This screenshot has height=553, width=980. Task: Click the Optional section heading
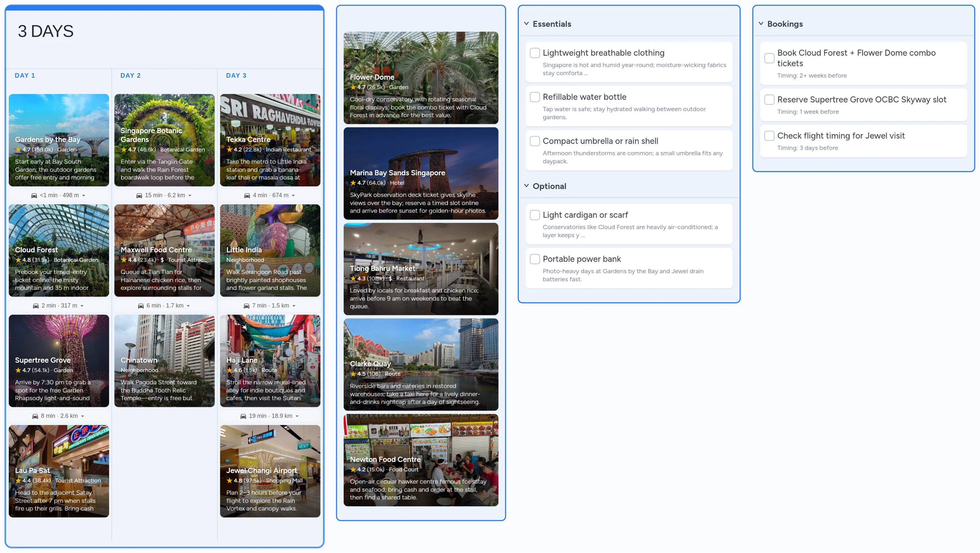click(x=549, y=186)
